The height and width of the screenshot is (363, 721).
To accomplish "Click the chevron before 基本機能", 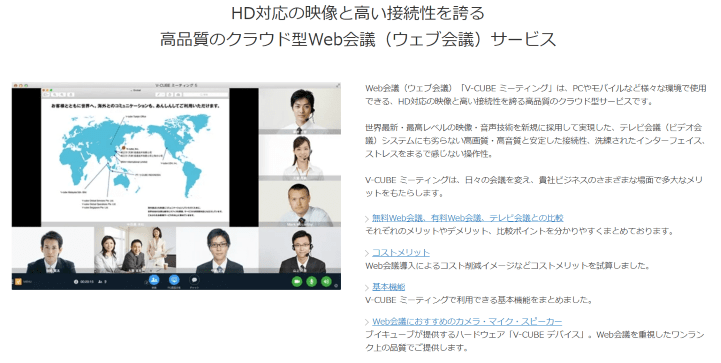I will (367, 288).
